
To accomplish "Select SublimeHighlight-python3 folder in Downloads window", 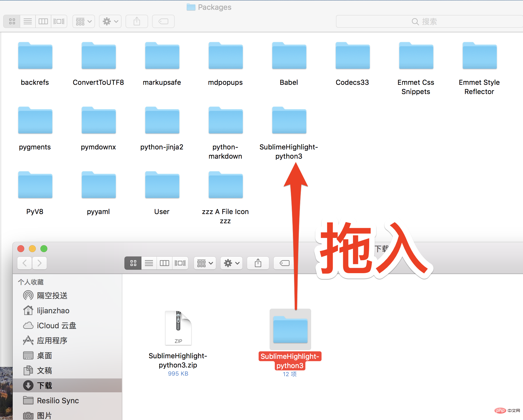I will [290, 329].
